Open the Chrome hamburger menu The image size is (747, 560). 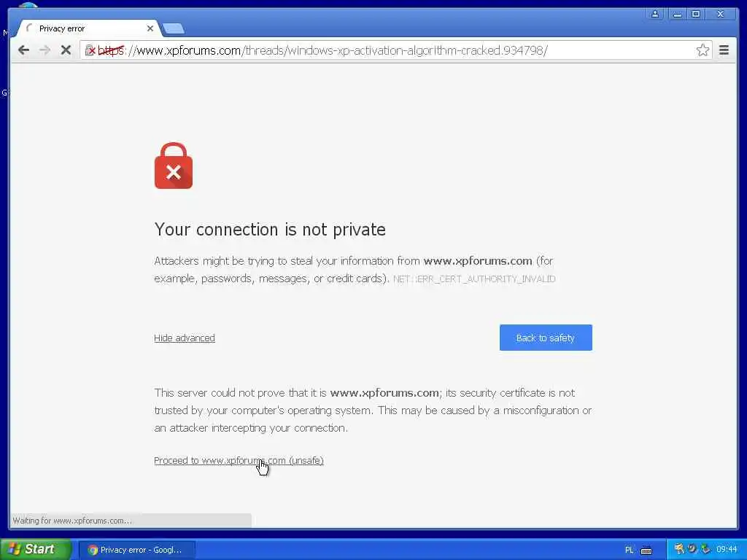click(724, 50)
